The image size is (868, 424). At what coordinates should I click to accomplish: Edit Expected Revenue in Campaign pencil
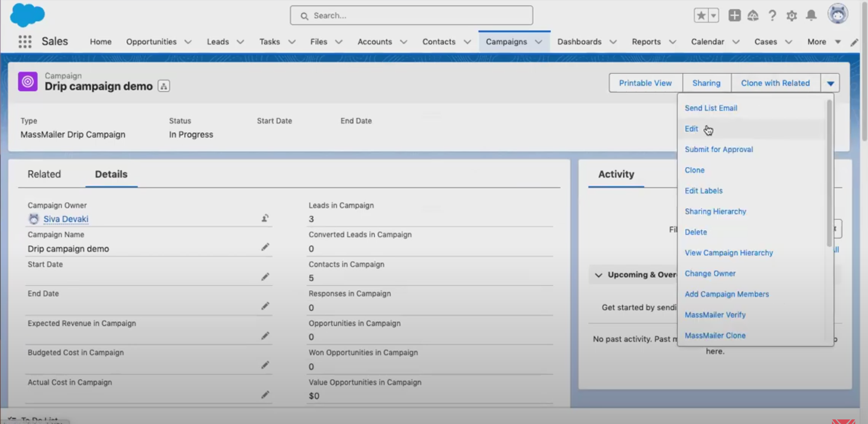click(x=265, y=336)
